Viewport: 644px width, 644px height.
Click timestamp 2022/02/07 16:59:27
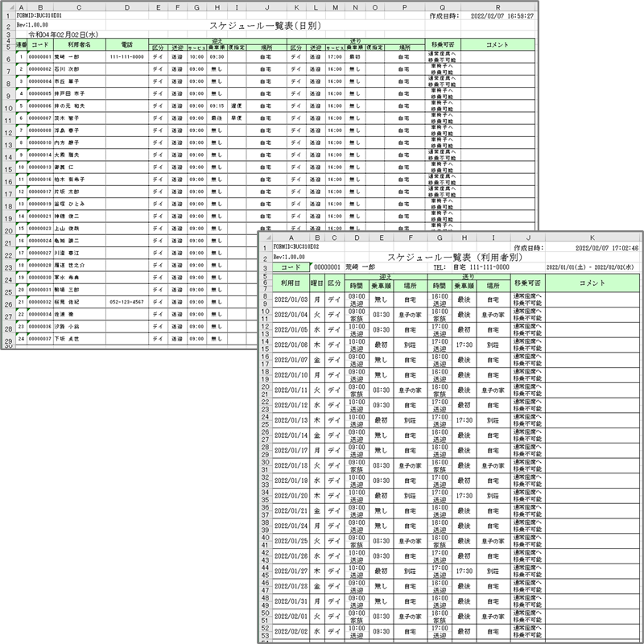coord(502,15)
